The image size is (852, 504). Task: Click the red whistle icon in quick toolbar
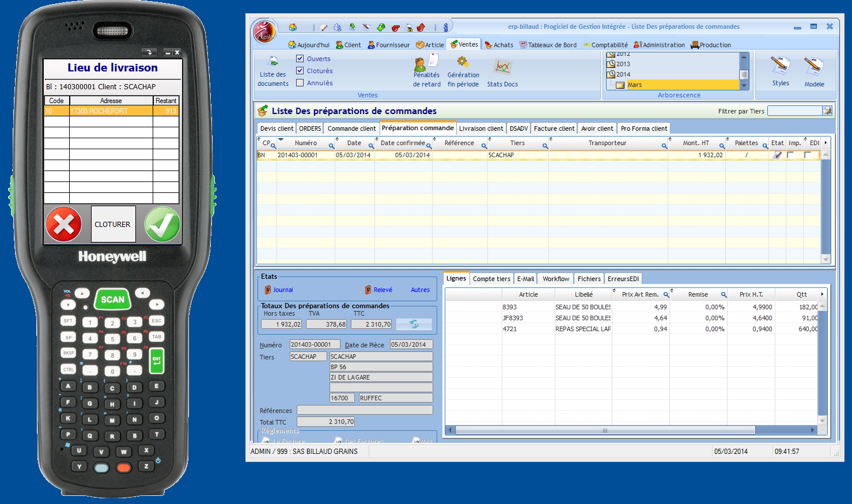395,27
